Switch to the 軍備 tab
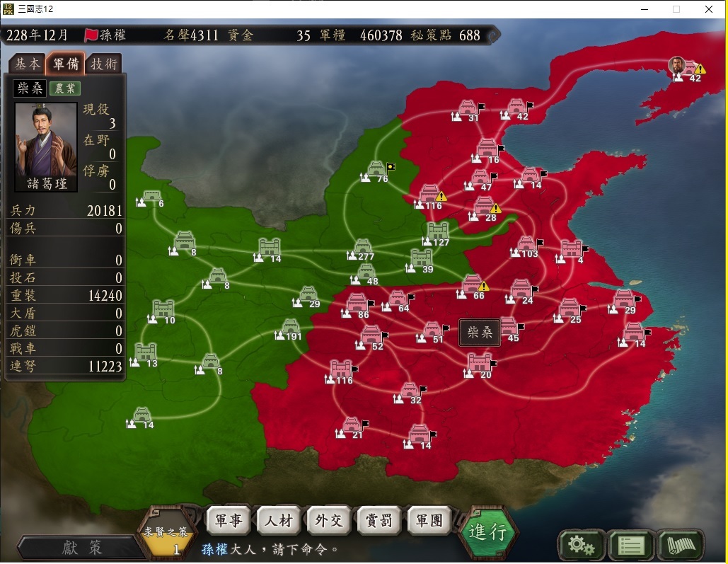Viewport: 728px width, 564px height. (66, 64)
